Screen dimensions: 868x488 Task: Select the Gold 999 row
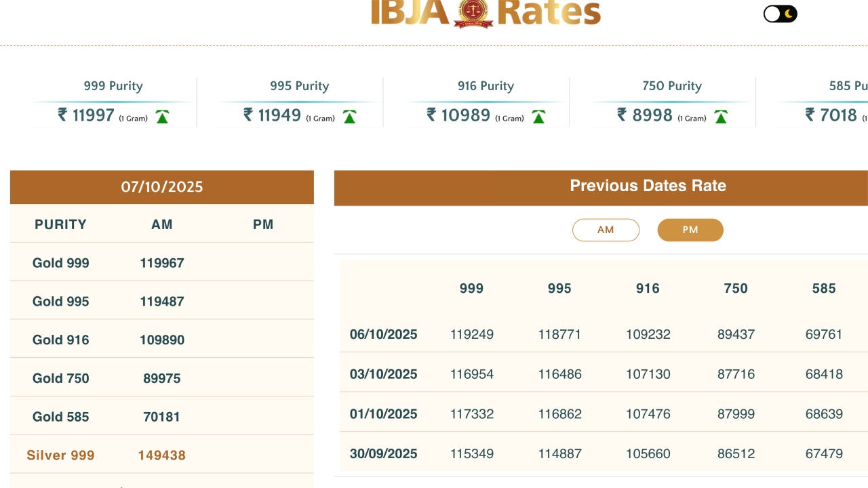(61, 263)
